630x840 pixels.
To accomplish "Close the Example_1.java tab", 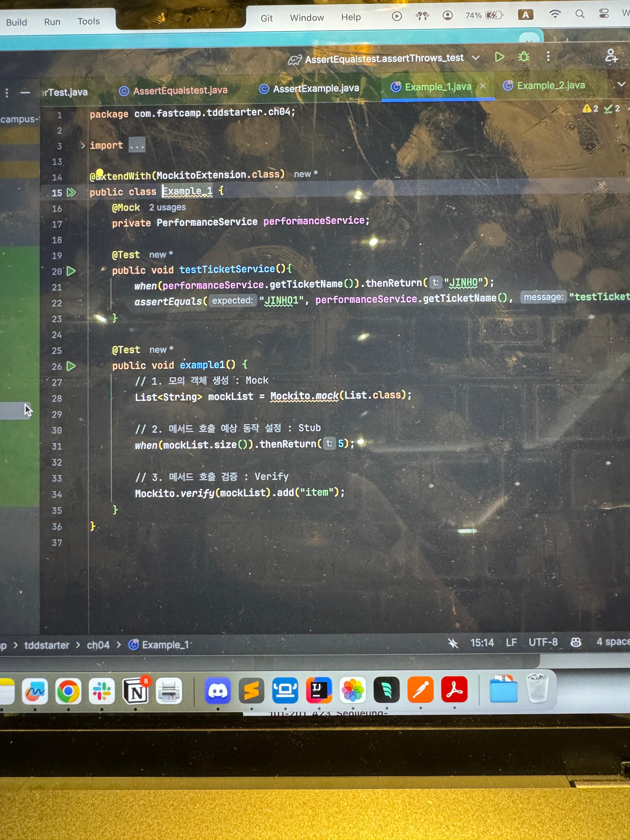I will tap(483, 86).
